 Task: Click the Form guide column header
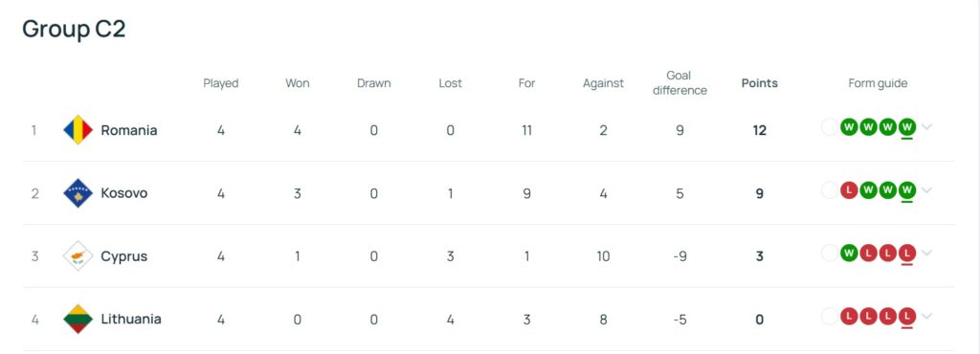point(878,83)
